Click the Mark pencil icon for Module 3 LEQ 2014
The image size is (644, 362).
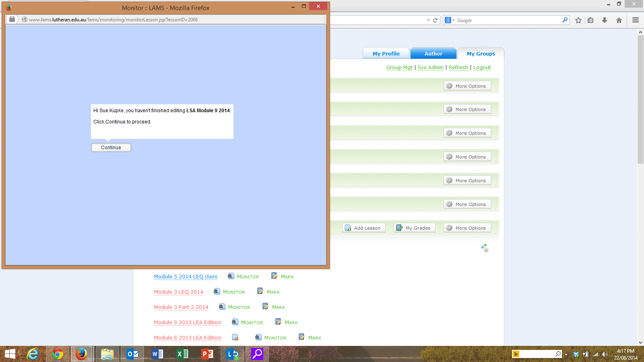[x=260, y=291]
